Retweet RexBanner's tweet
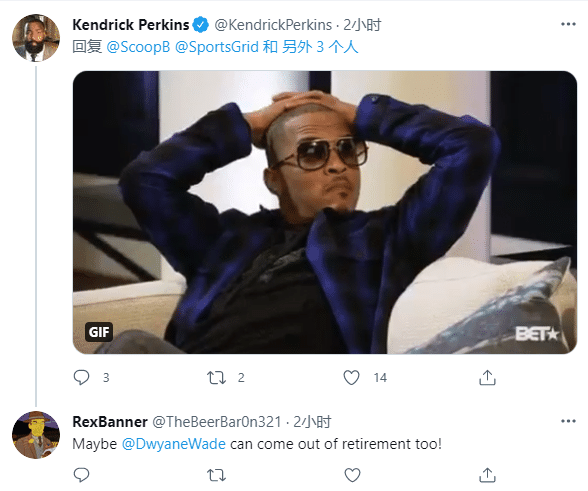 [216, 475]
